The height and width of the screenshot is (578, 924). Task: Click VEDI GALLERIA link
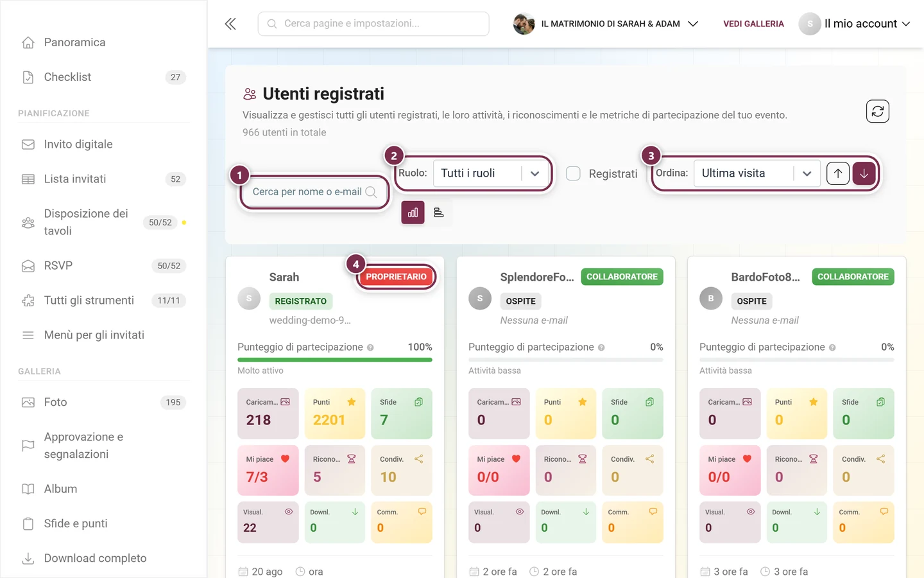coord(753,24)
